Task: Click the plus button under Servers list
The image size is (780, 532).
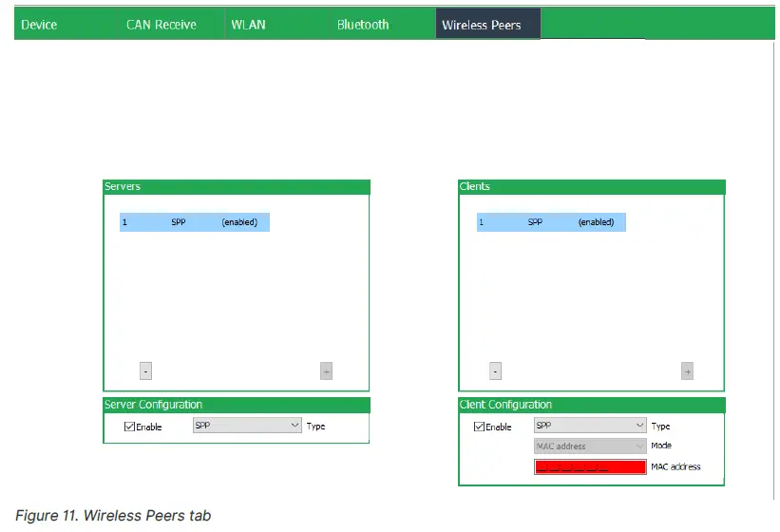Action: coord(326,371)
